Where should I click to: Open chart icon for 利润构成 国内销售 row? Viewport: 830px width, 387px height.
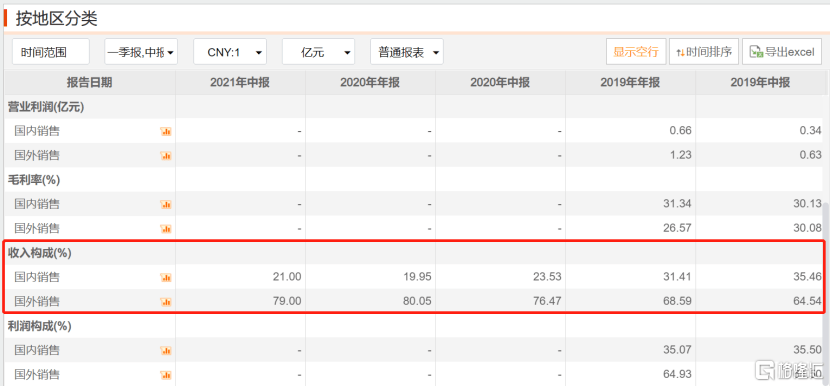point(166,350)
